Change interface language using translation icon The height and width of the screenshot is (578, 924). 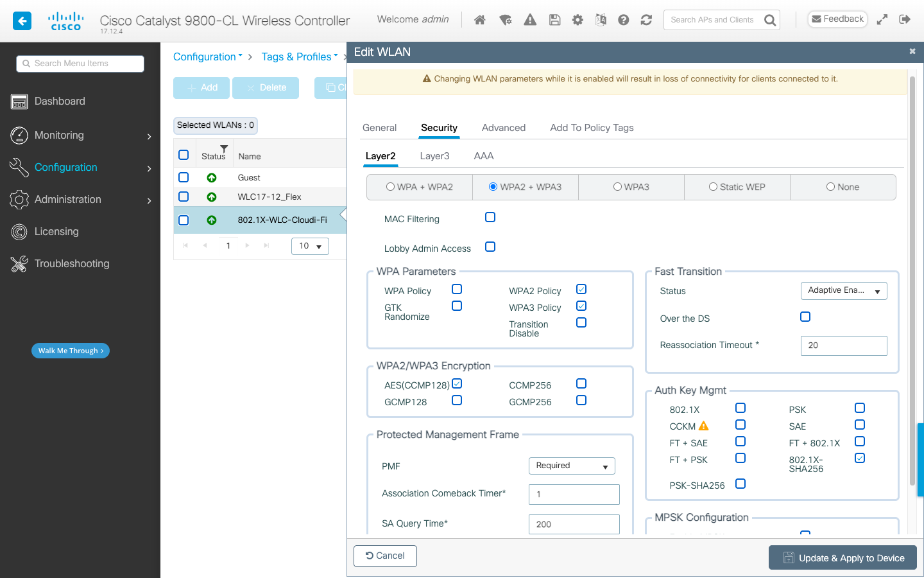[601, 19]
